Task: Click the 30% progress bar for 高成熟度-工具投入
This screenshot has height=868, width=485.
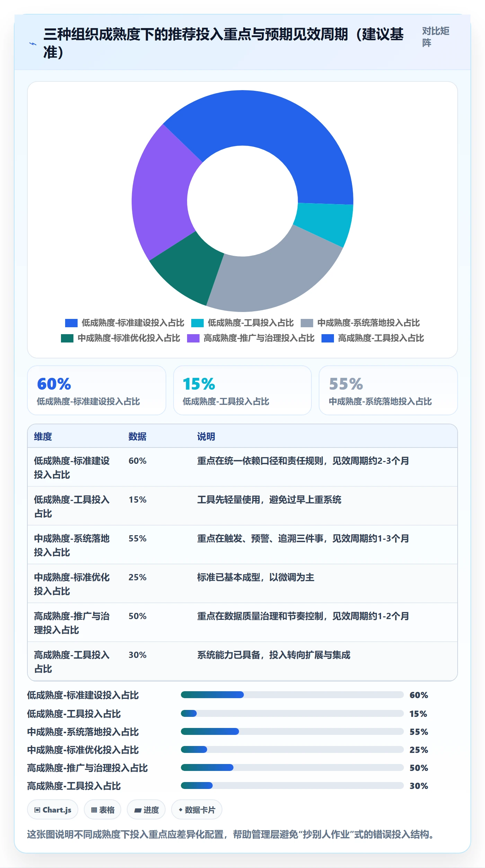Action: 292,785
